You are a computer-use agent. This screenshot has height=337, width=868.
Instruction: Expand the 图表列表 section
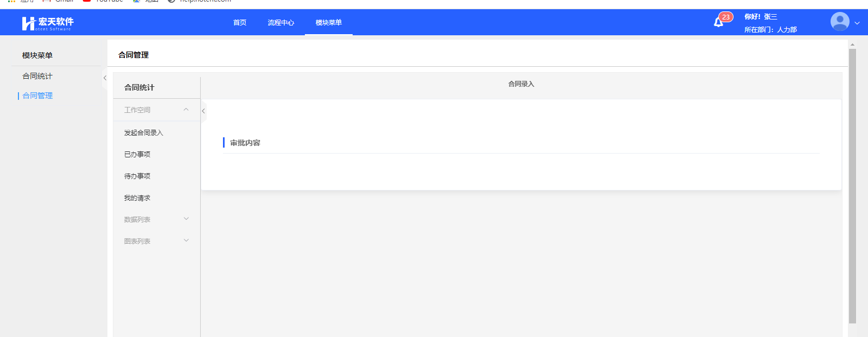pyautogui.click(x=156, y=241)
